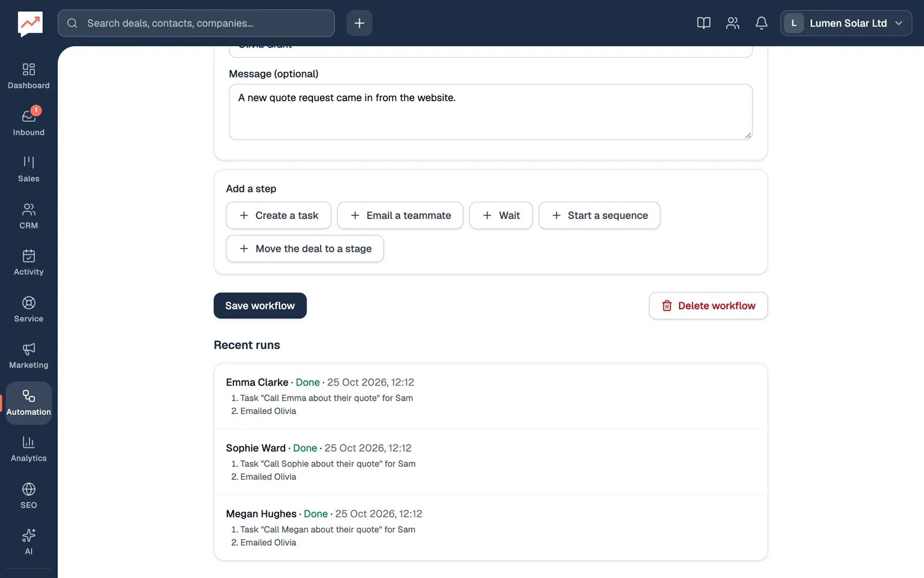Go to Service section
This screenshot has height=578, width=924.
(29, 309)
